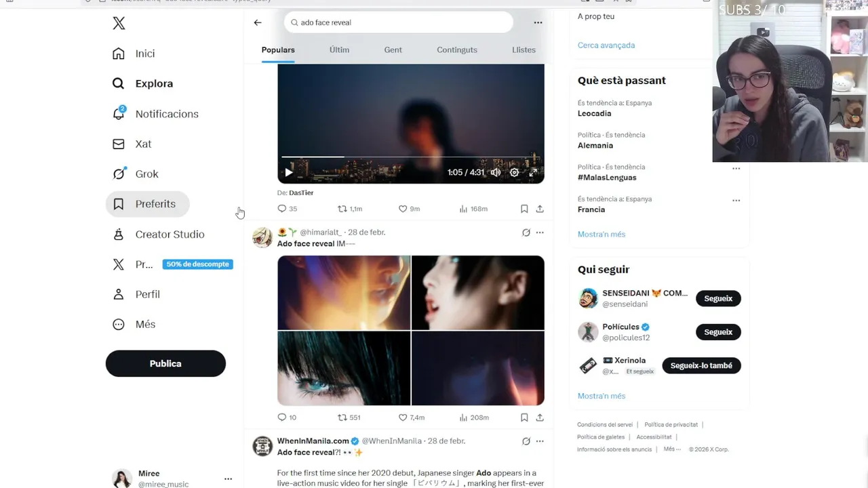Open Explora in the sidebar
The width and height of the screenshot is (868, 488).
pyautogui.click(x=143, y=83)
